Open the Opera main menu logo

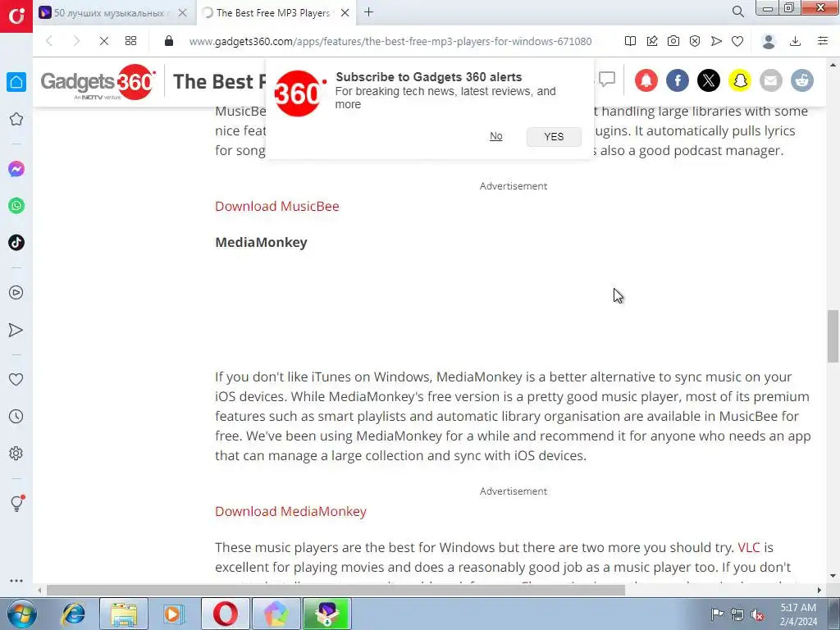tap(16, 16)
